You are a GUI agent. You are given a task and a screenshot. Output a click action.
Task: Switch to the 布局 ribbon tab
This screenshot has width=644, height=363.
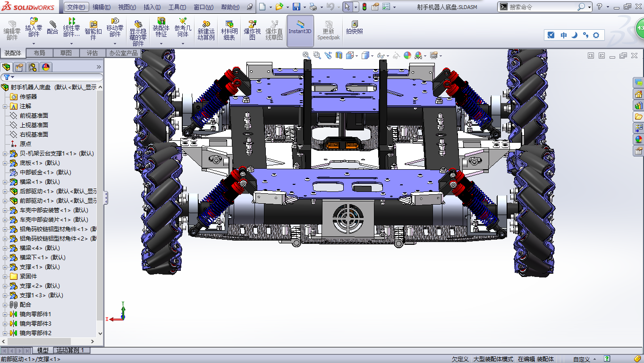click(x=40, y=53)
